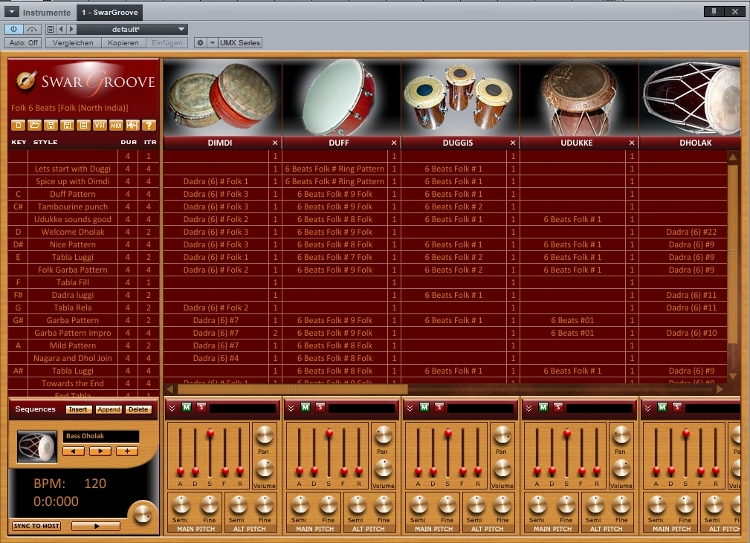Add instrument with the plus button
Viewport: 750px width, 543px height.
click(127, 451)
